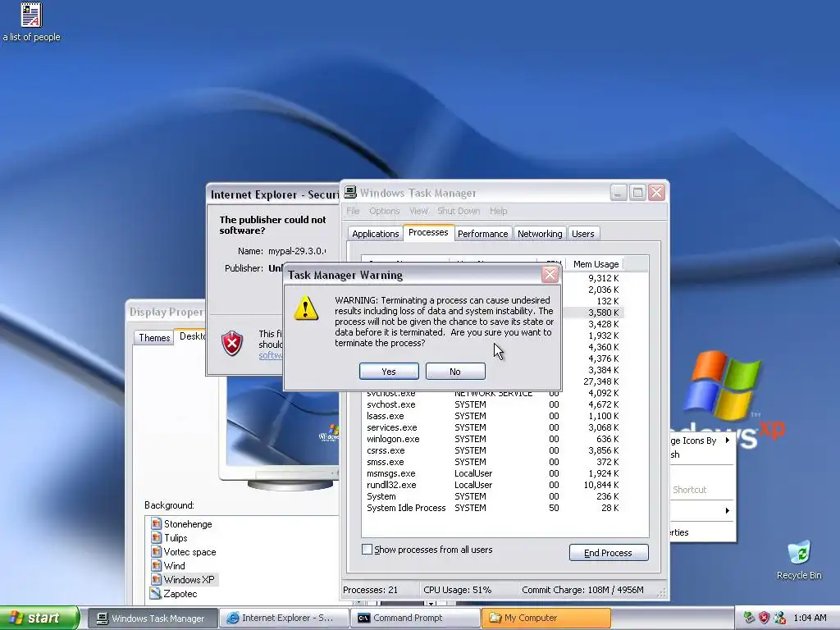This screenshot has height=630, width=840.
Task: Click the safely remove hardware tray icon
Action: (x=749, y=618)
